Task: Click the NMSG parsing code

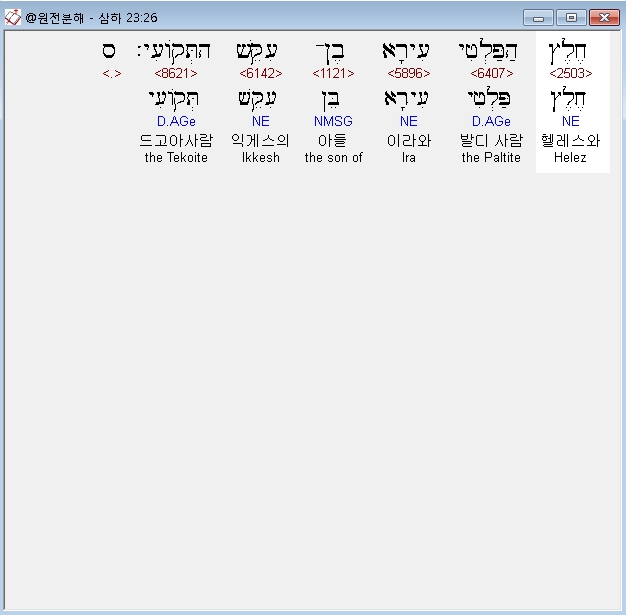Action: point(333,121)
